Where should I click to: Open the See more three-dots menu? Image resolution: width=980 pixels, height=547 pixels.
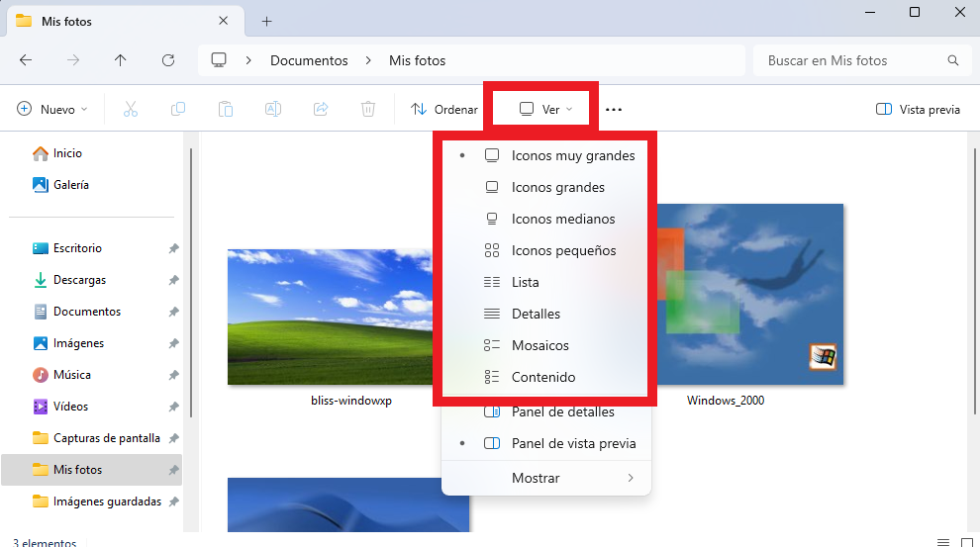coord(614,109)
